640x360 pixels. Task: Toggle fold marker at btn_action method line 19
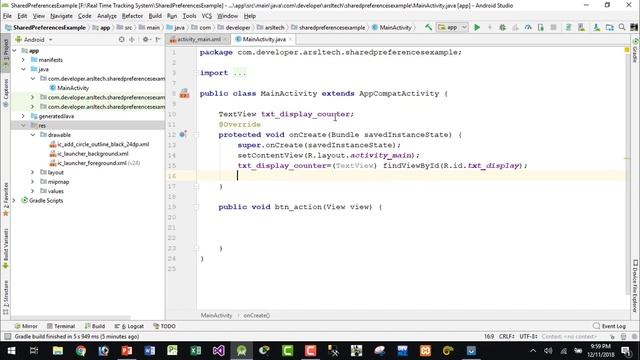pos(196,207)
